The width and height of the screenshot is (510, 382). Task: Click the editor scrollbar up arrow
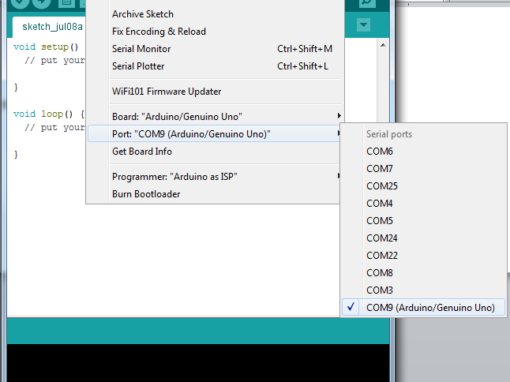point(383,45)
